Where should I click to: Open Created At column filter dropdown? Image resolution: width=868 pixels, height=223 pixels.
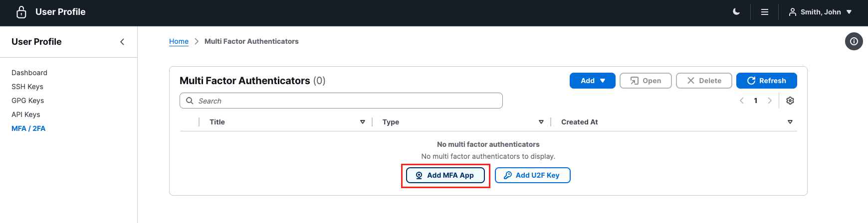[x=790, y=122]
